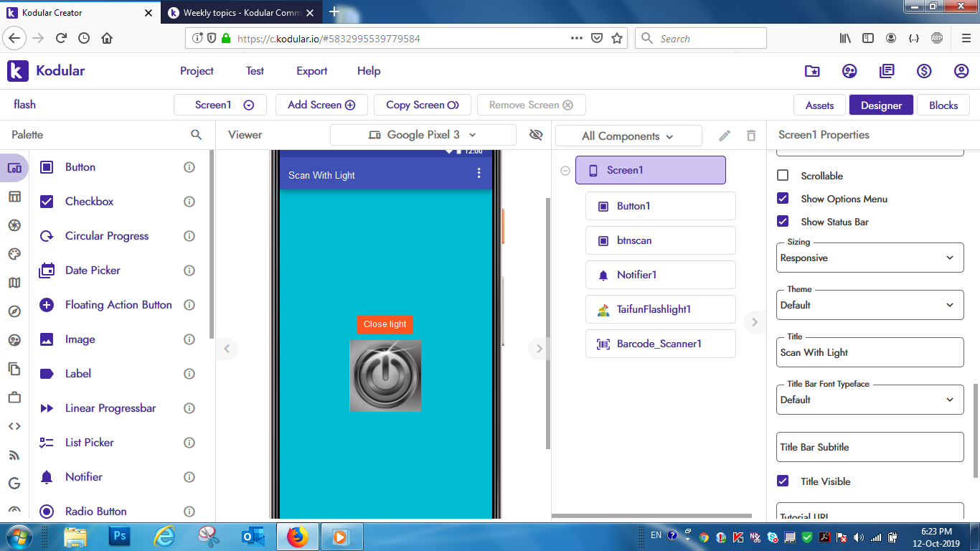
Task: Open the dollar sign monetization icon
Action: pos(924,71)
